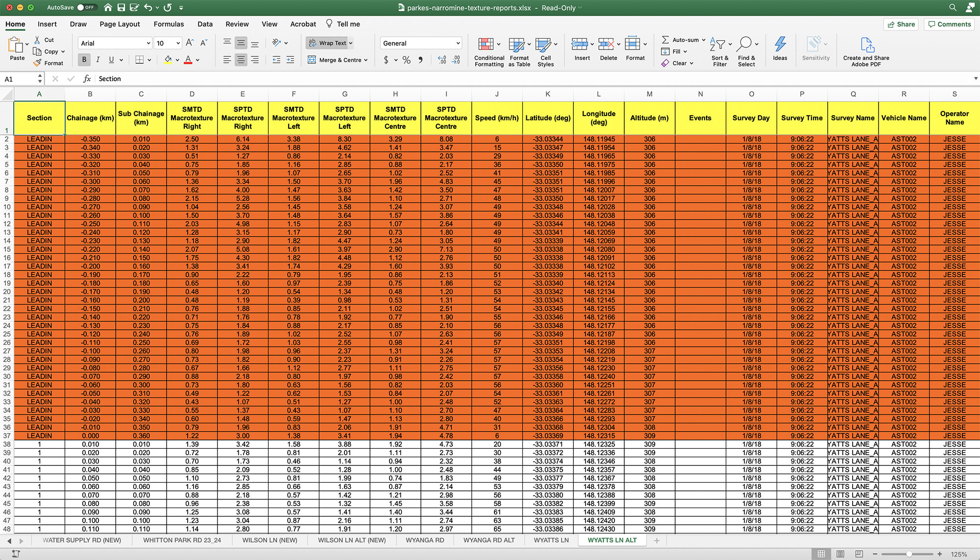Decrease font size with smaller A icon
The height and width of the screenshot is (560, 980).
[x=204, y=43]
